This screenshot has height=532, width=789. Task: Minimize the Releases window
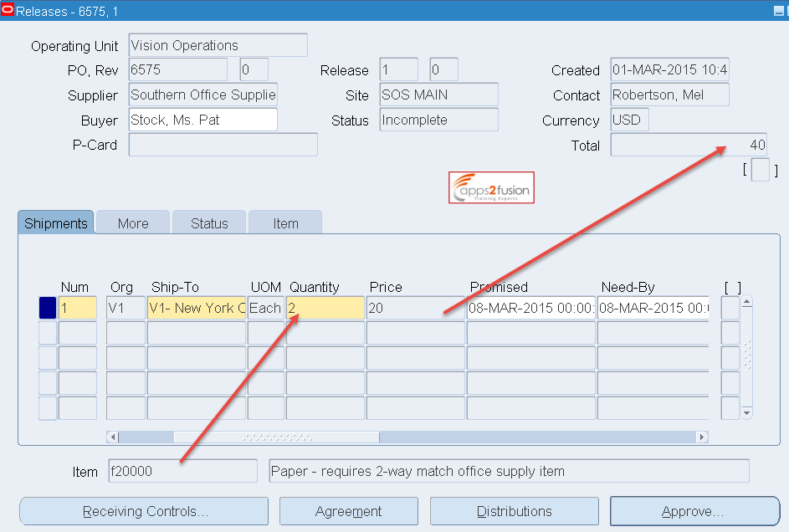(778, 11)
